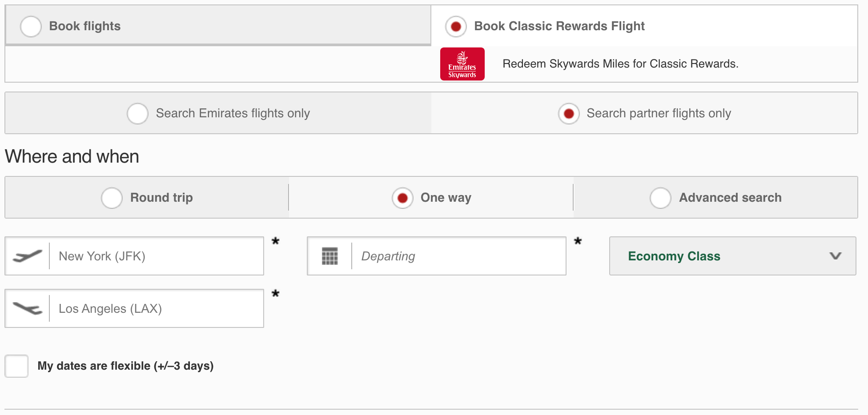Image resolution: width=868 pixels, height=415 pixels.
Task: Click the Redeem Skywards Miles text
Action: 620,64
